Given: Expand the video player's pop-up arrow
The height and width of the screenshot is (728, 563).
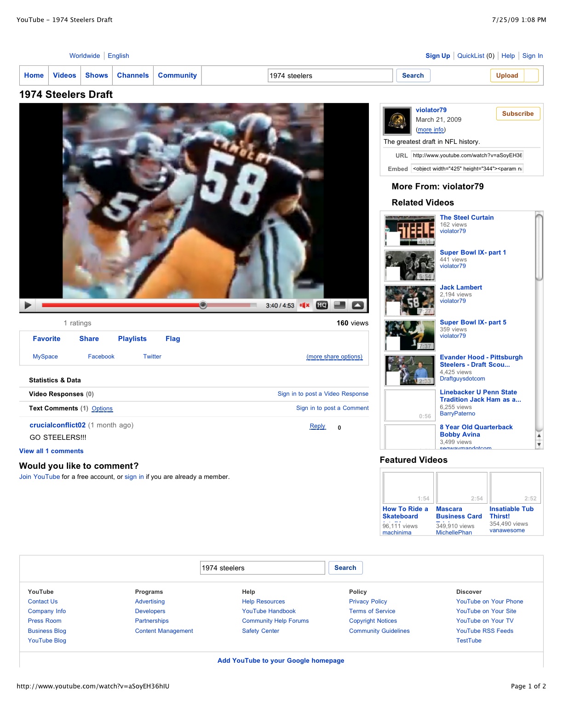Looking at the screenshot, I should pos(358,305).
